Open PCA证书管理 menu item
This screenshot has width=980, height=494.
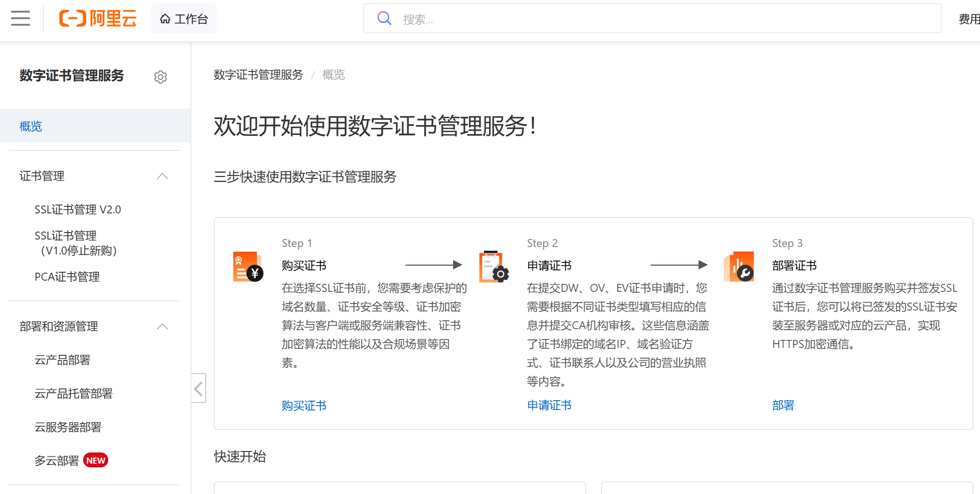67,277
